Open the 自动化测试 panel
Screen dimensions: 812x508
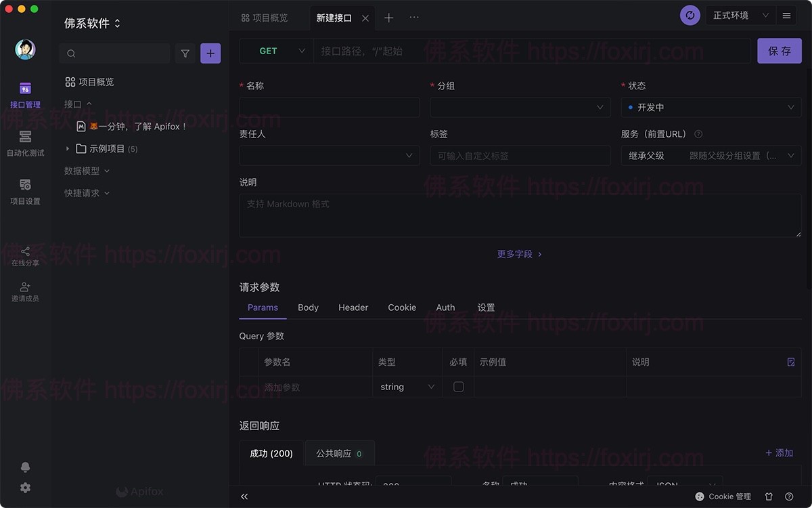coord(25,142)
